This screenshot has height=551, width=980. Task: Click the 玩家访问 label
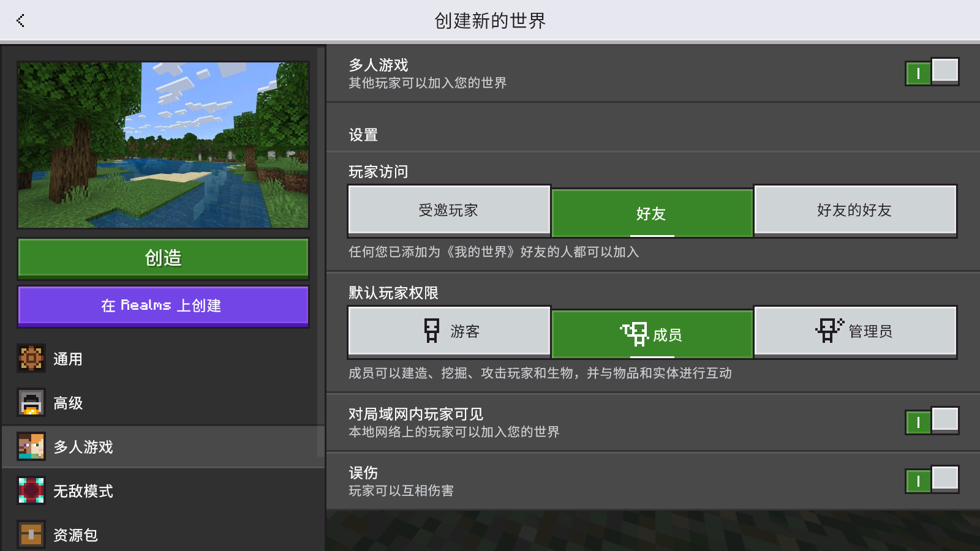point(379,171)
